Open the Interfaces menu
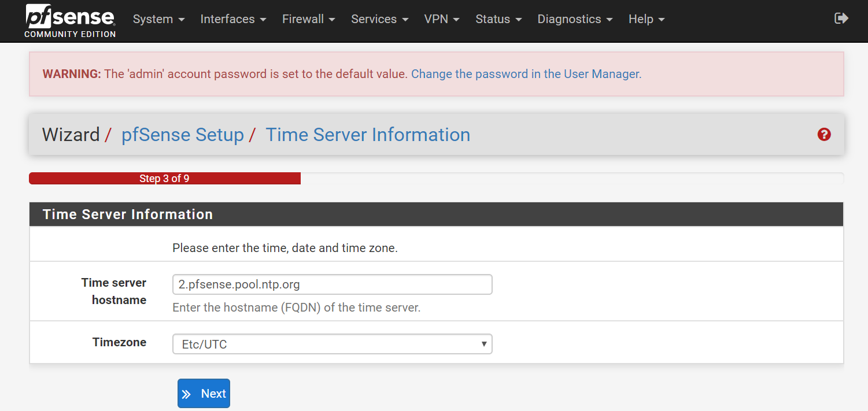This screenshot has height=411, width=868. (x=234, y=19)
